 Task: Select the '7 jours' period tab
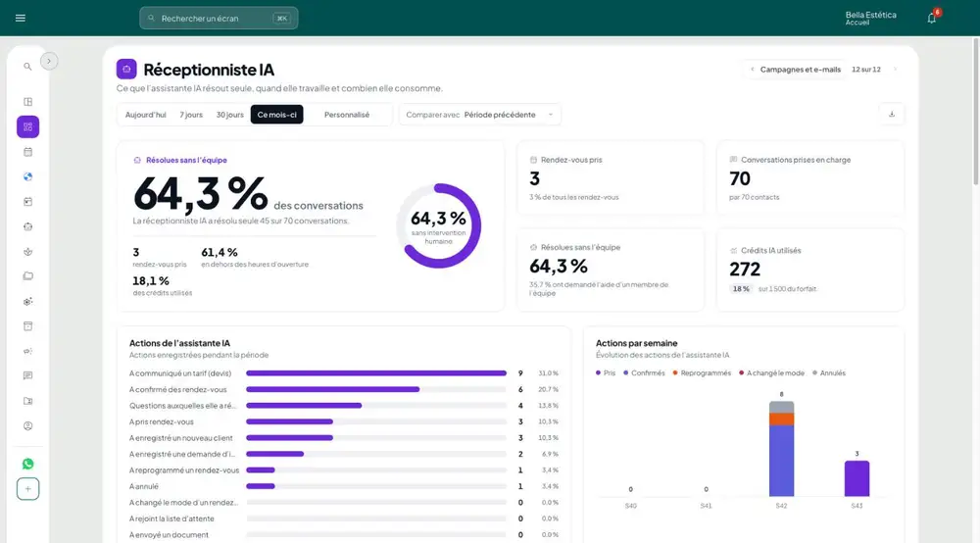click(191, 115)
